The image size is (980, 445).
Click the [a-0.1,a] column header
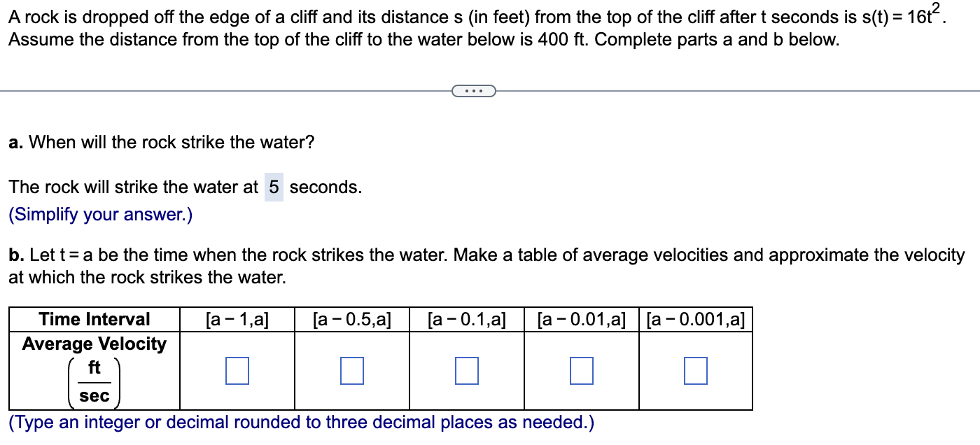(x=465, y=319)
